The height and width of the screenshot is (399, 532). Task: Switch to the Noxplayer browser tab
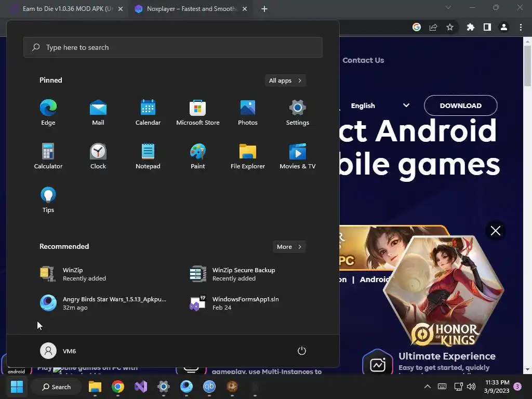tap(191, 9)
